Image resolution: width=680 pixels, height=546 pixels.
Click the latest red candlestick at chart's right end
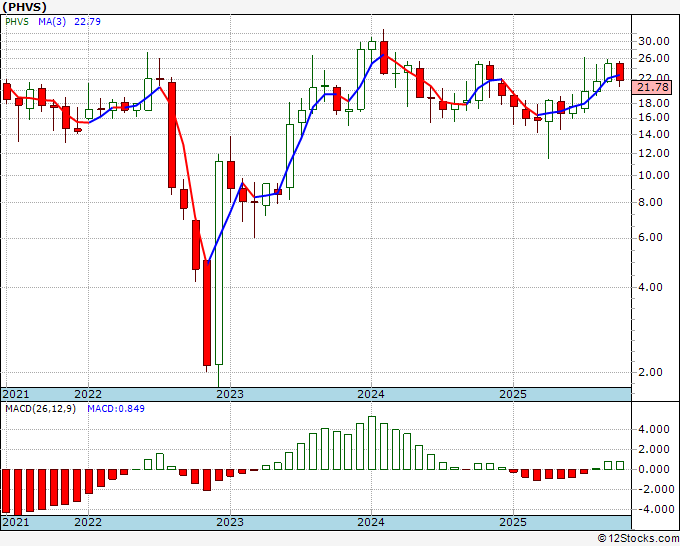[620, 72]
